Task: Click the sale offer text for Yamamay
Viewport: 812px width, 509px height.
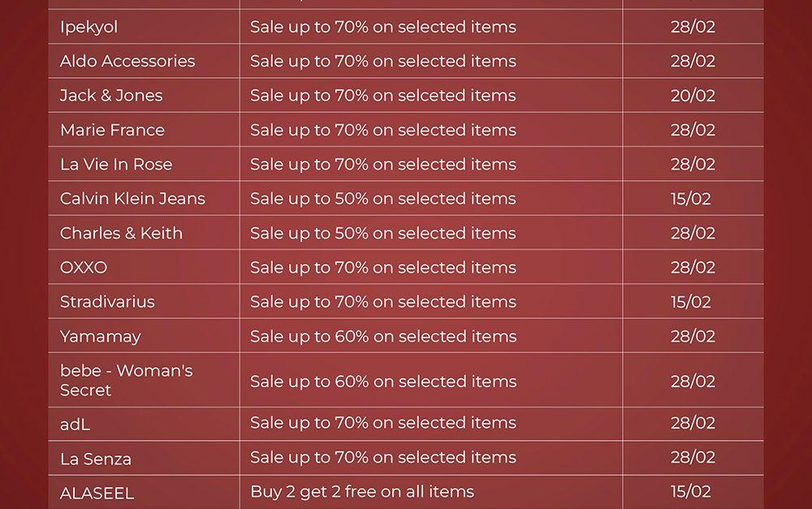Action: pyautogui.click(x=383, y=336)
